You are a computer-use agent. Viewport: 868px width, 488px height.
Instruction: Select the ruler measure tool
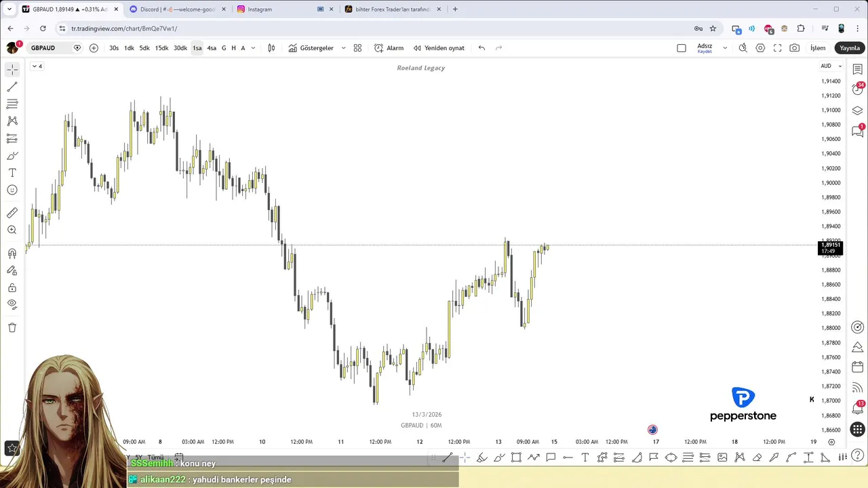point(12,213)
